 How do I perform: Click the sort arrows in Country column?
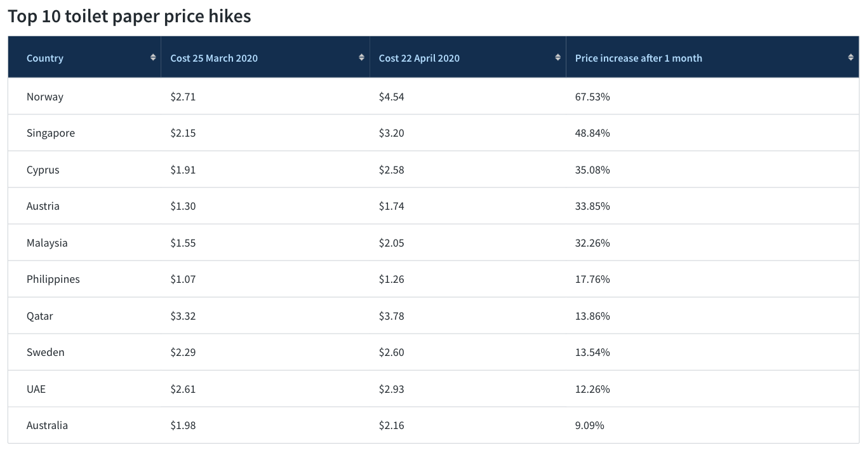[x=153, y=57]
